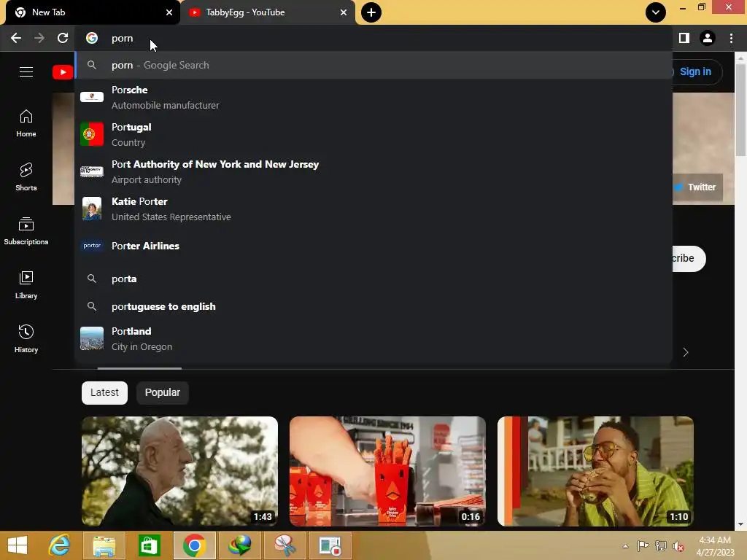Open the Windows Start button
The height and width of the screenshot is (560, 747).
[18, 545]
